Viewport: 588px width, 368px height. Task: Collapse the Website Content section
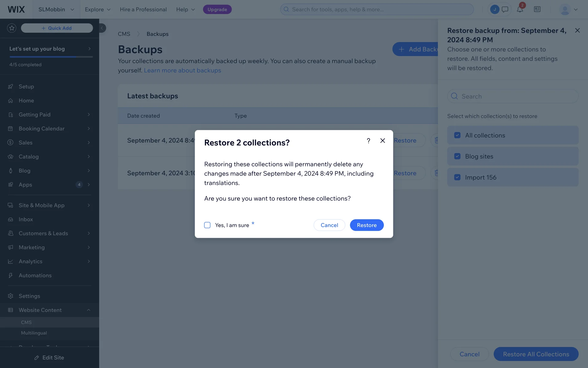[x=89, y=310]
